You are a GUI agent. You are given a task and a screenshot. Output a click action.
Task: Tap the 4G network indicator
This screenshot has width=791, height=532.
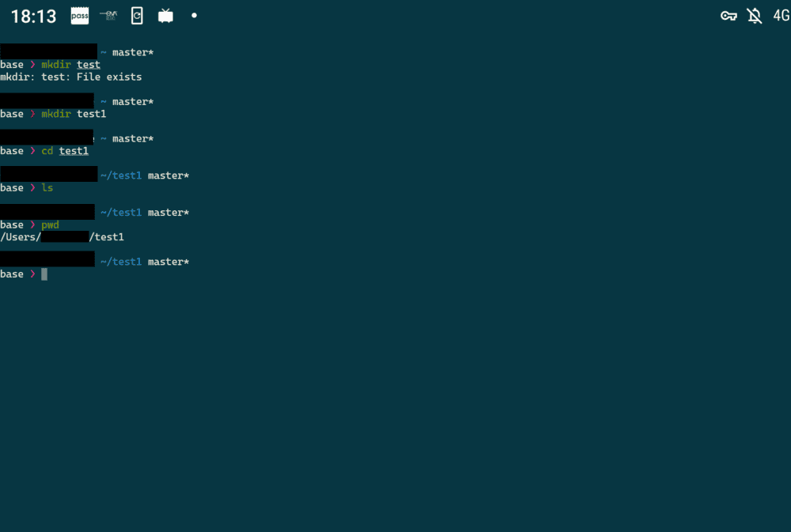point(782,16)
